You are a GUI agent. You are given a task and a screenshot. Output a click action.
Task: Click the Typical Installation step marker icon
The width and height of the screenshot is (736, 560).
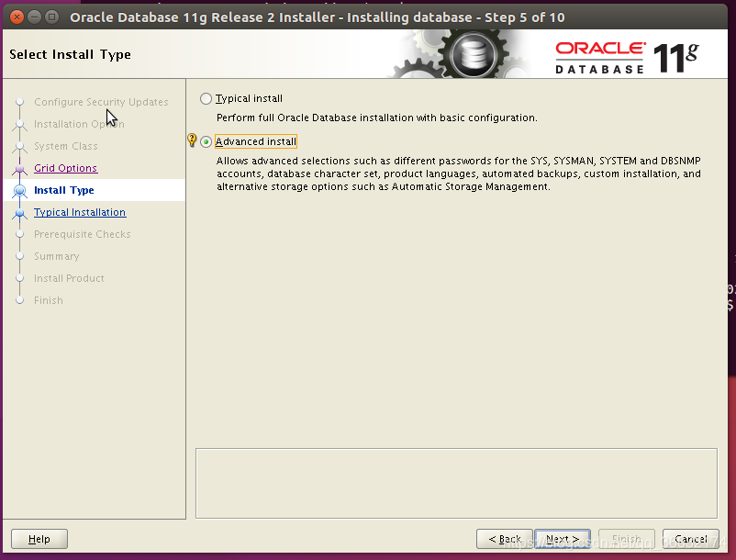point(19,213)
